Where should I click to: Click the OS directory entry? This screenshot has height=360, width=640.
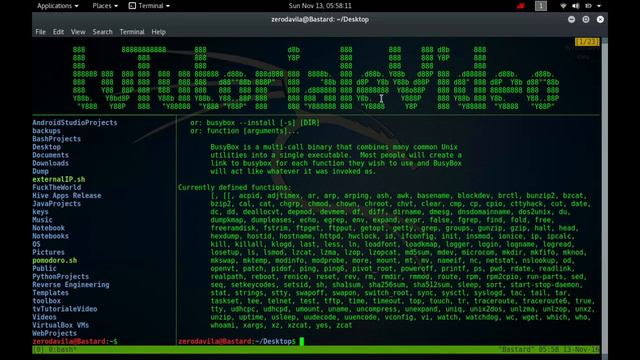(x=36, y=244)
